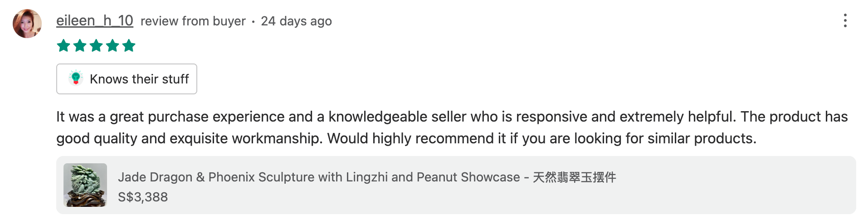The width and height of the screenshot is (868, 215).
Task: Open the jade sculpture product thumbnail
Action: [85, 185]
